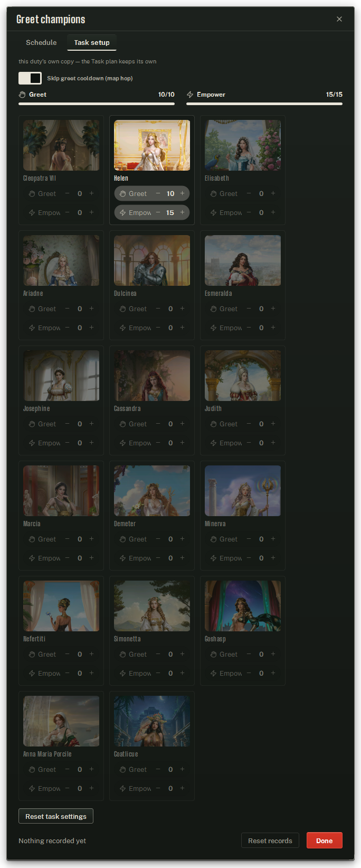Click the 'Nothing recorded yet' status text
The image size is (361, 868).
pyautogui.click(x=52, y=841)
